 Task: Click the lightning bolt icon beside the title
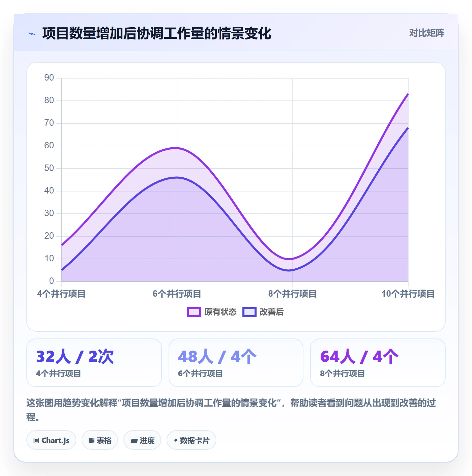pos(32,34)
